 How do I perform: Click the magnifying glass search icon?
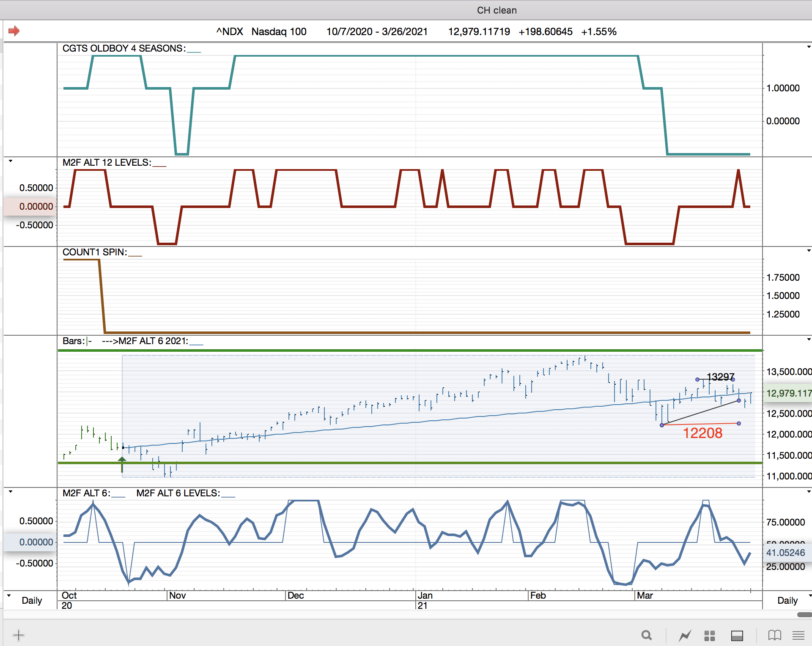tap(646, 635)
